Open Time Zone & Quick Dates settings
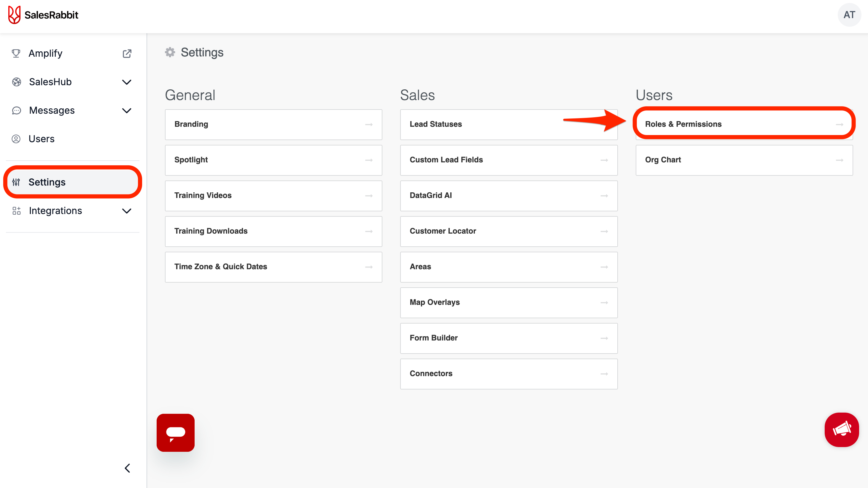The width and height of the screenshot is (868, 488). tap(273, 267)
